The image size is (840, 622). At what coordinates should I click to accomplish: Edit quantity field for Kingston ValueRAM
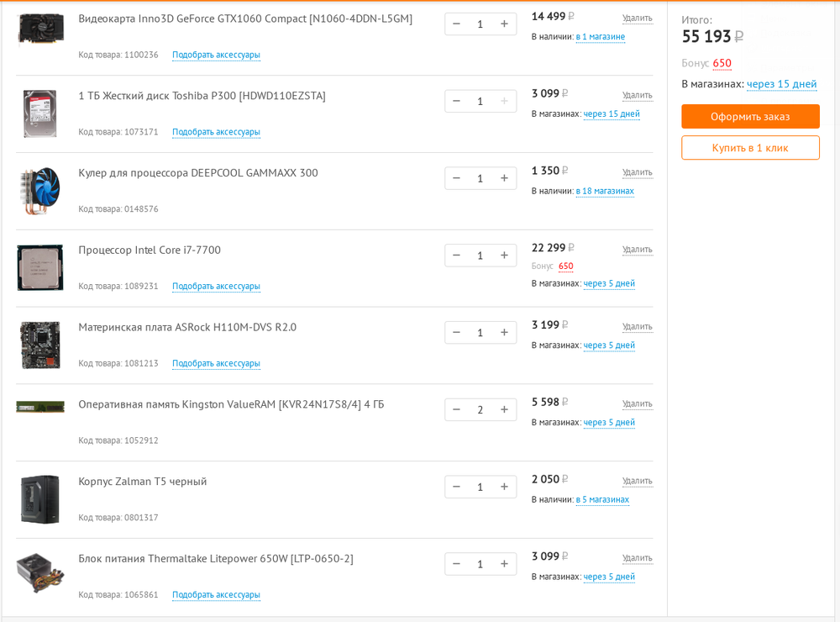click(x=480, y=410)
